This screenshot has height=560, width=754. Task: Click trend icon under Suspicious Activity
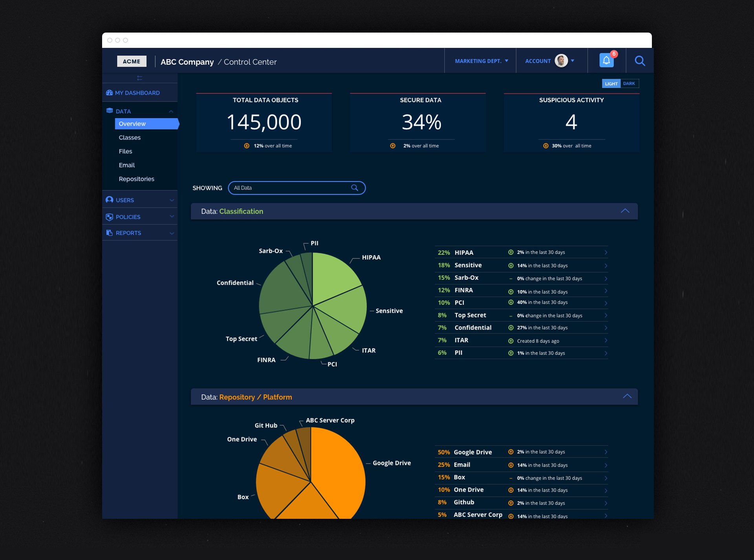(x=546, y=146)
